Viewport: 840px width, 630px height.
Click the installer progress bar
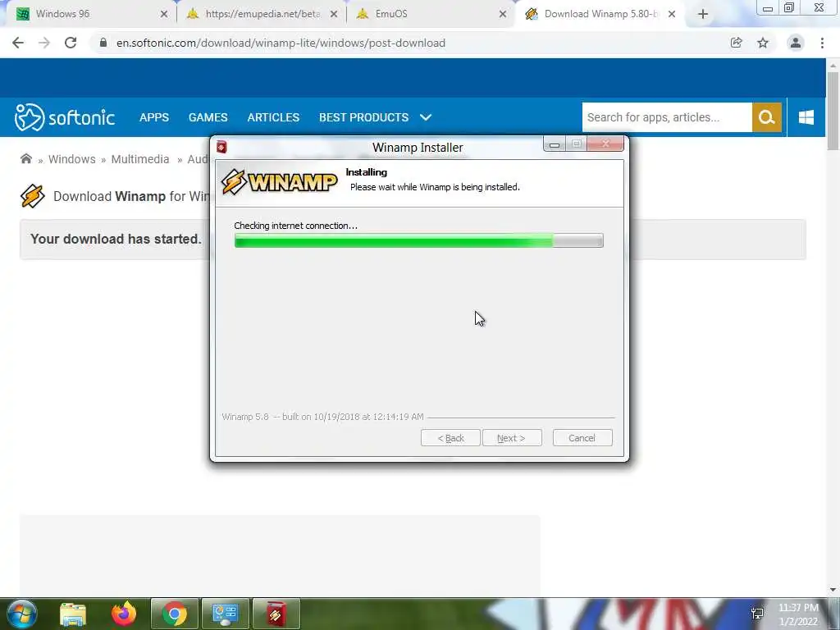(419, 240)
